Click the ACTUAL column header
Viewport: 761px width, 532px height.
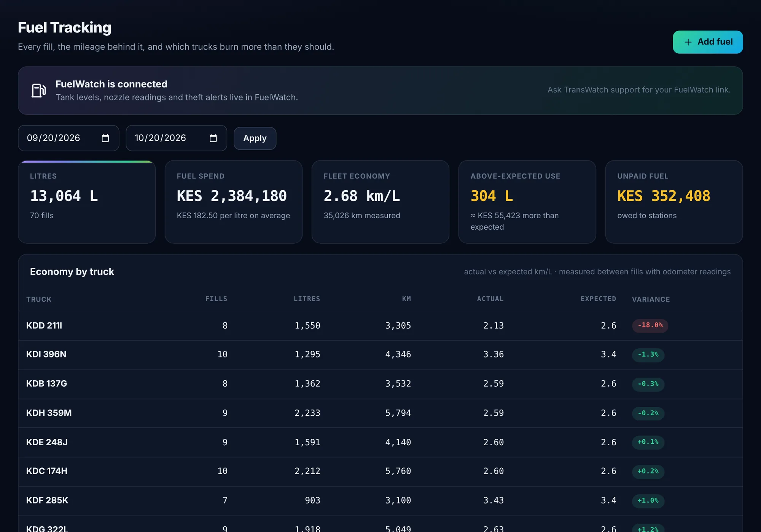(x=490, y=299)
